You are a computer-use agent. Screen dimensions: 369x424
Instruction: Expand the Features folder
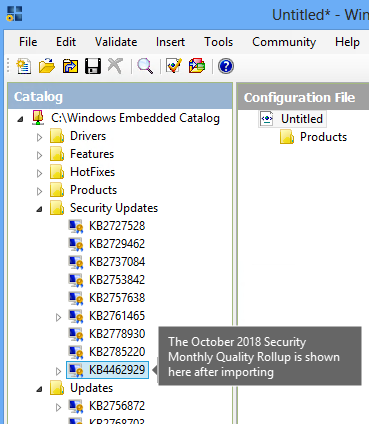39,155
